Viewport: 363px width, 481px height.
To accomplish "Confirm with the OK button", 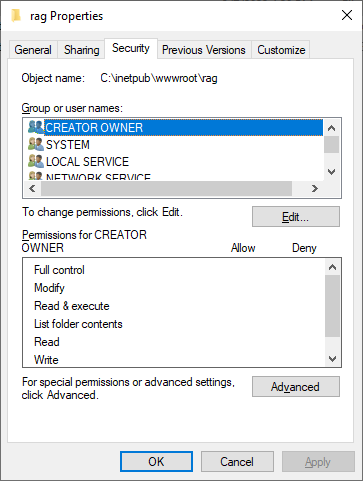I will coord(156,462).
